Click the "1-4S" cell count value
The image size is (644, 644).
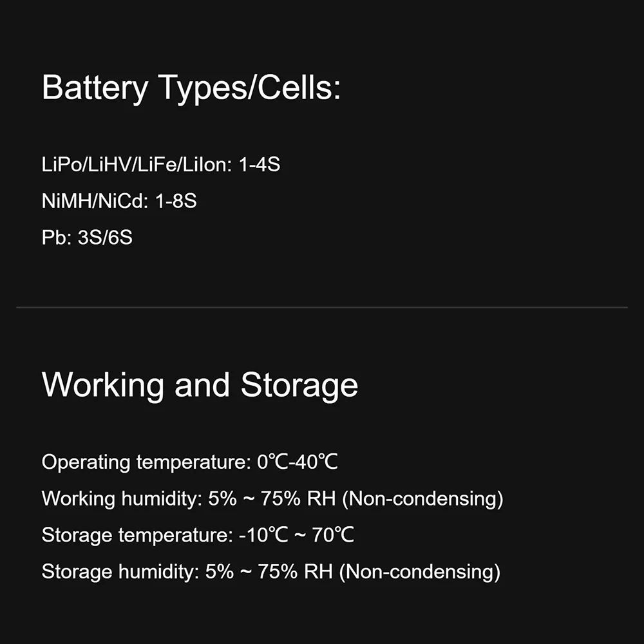coord(259,165)
